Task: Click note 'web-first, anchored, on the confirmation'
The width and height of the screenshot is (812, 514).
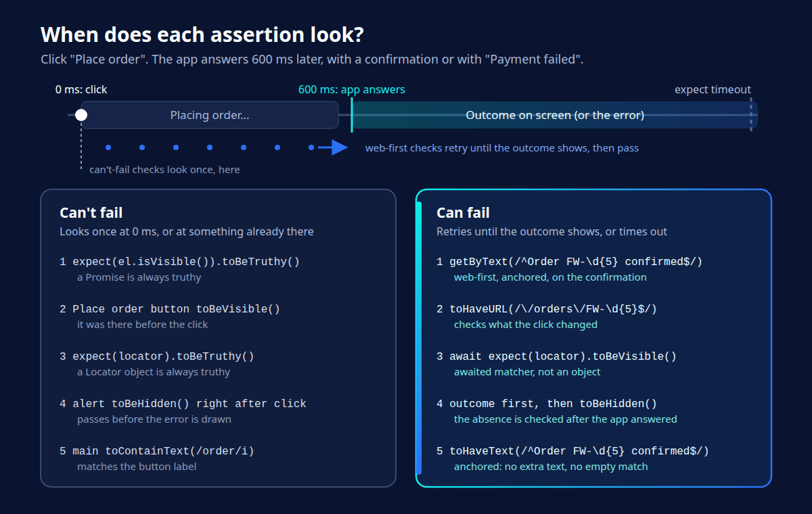Action: click(550, 277)
